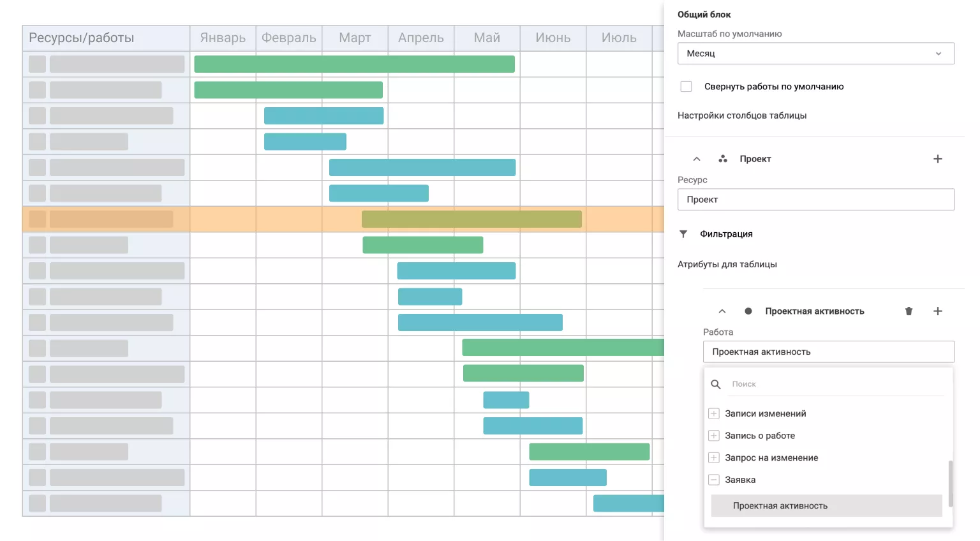Open Настройки столбцов таблицы

point(741,115)
